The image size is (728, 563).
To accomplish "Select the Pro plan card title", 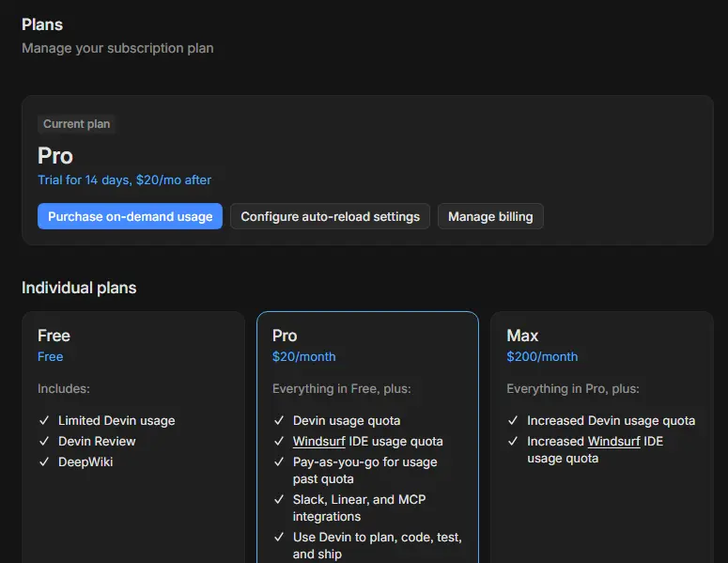I will coord(285,336).
